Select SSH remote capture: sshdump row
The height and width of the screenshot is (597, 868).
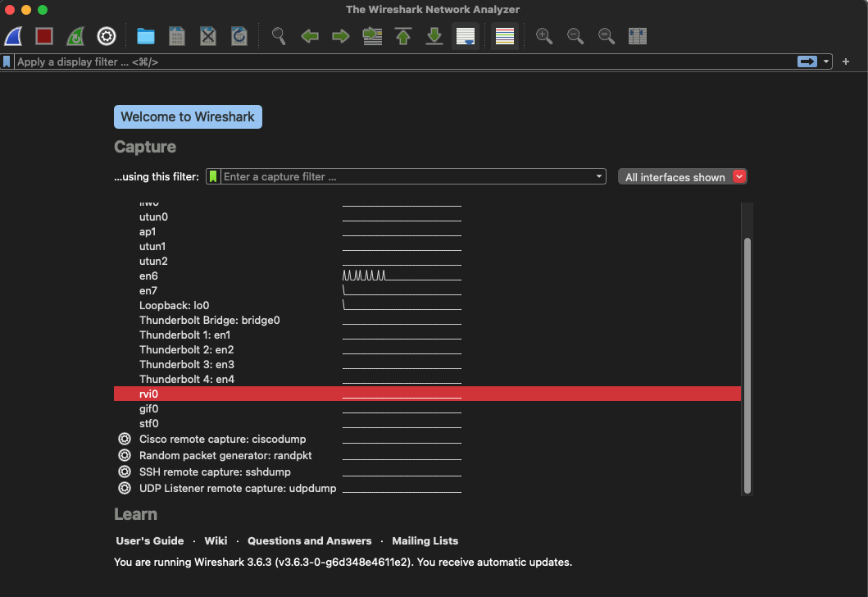pos(427,472)
